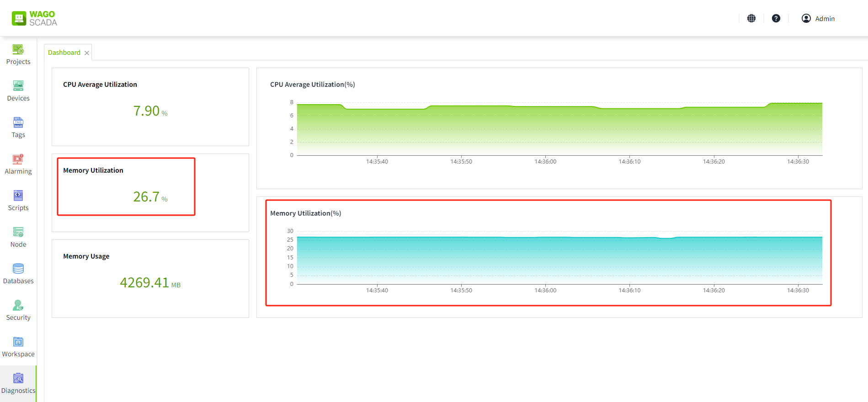Select the Memory Usage 4269.41 MB card
Image resolution: width=868 pixels, height=402 pixels.
pos(150,279)
